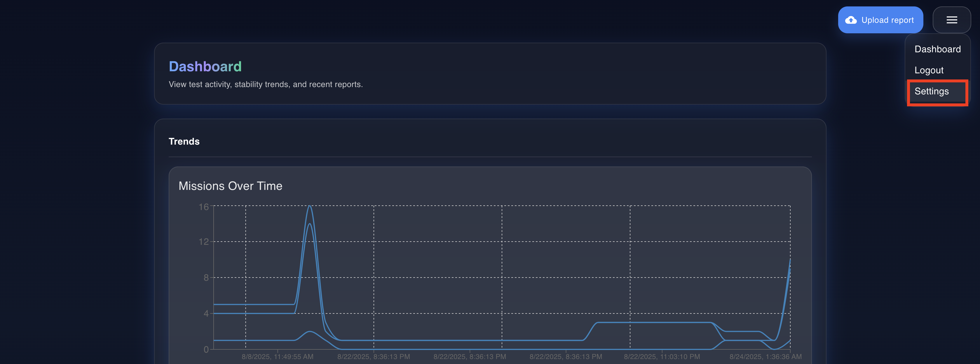
Task: Open the hamburger menu icon
Action: point(951,20)
